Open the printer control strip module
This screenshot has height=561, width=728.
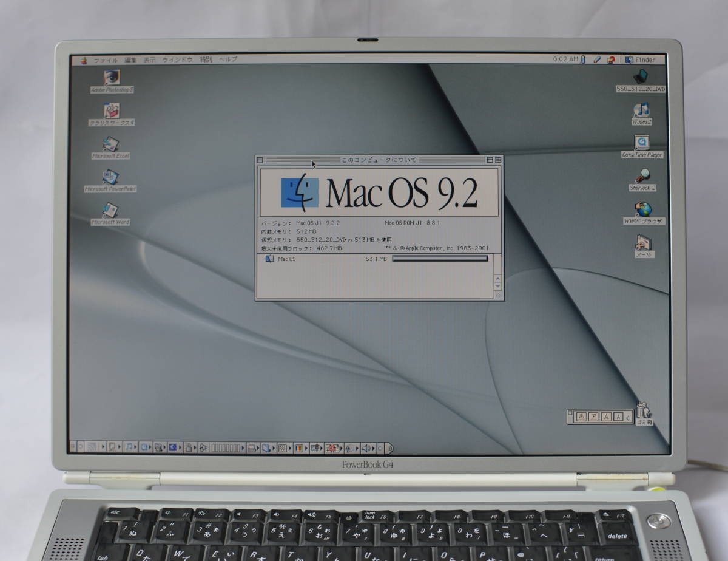(252, 448)
